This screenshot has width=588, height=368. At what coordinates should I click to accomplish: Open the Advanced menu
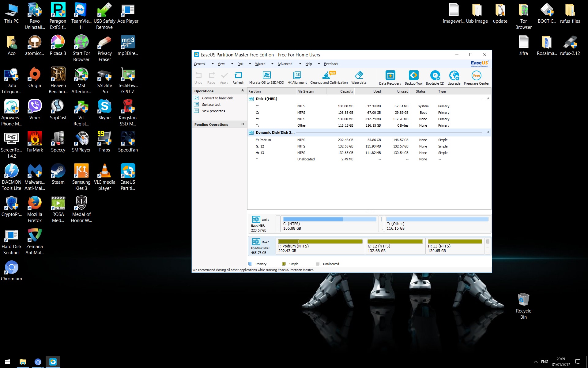pos(285,64)
